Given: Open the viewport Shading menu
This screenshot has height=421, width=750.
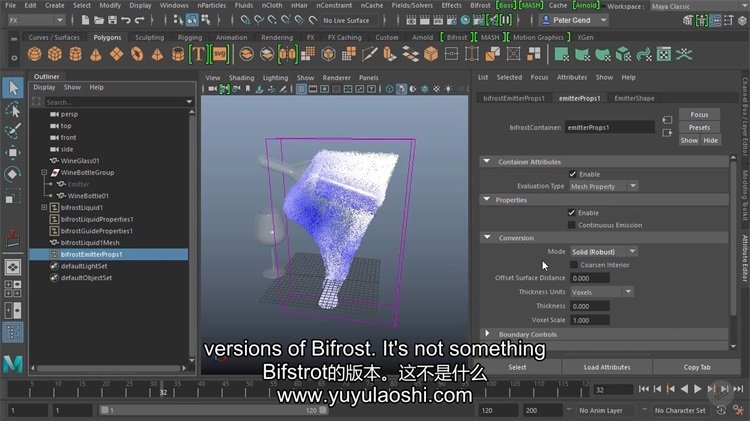Looking at the screenshot, I should [x=241, y=78].
